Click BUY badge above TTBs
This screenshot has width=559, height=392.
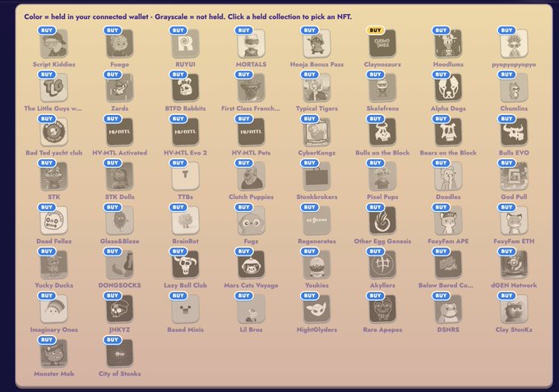pos(178,163)
